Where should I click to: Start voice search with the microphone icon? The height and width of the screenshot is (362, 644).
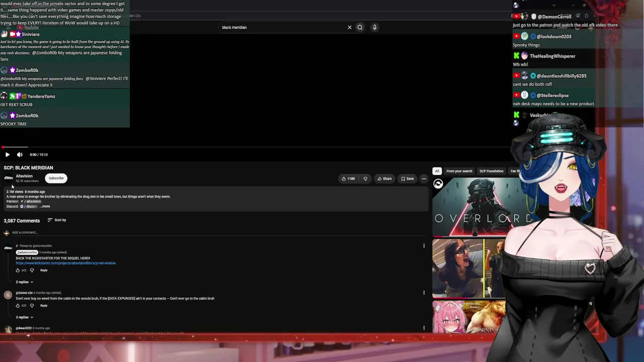pos(374,27)
